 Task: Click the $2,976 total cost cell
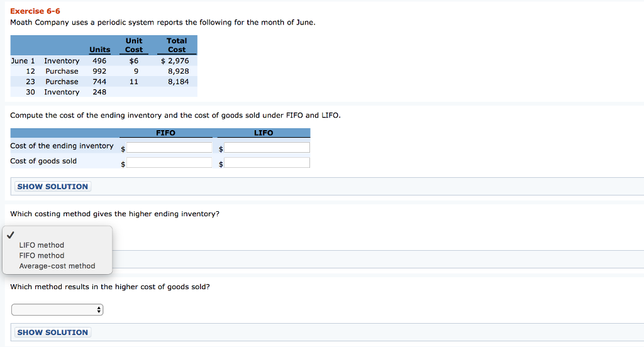pyautogui.click(x=175, y=61)
